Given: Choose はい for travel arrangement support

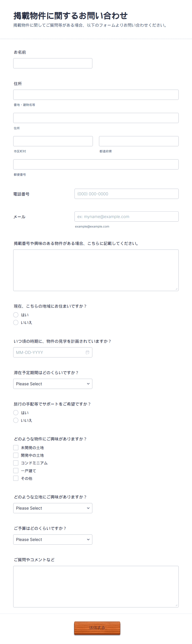Looking at the screenshot, I should point(16,413).
